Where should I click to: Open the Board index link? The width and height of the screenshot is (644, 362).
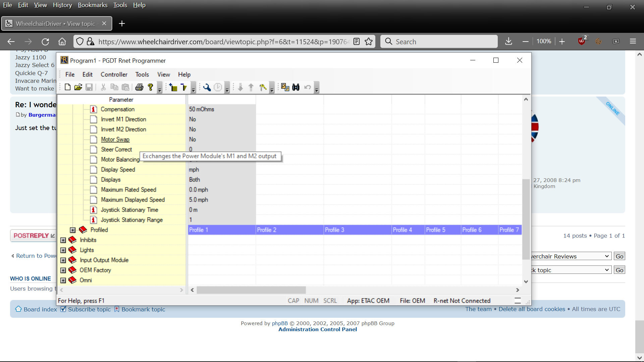point(40,309)
